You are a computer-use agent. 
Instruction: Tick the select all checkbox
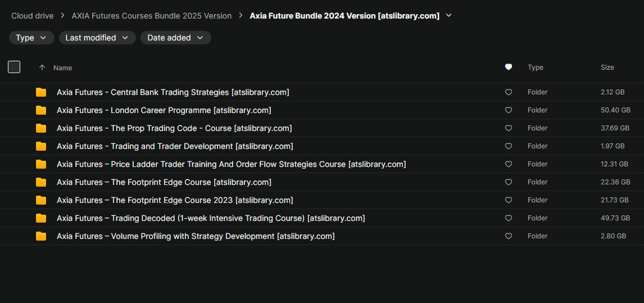(x=14, y=67)
